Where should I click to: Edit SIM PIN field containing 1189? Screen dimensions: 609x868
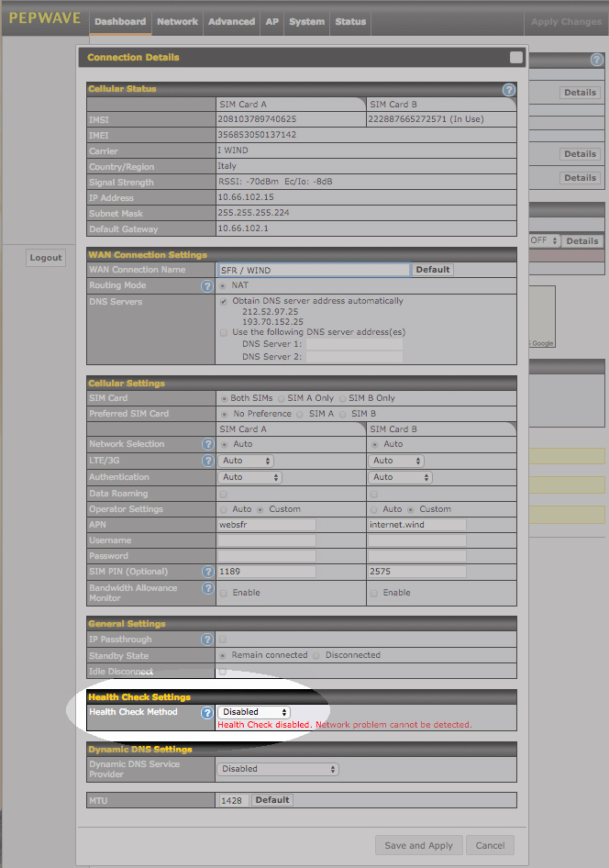267,572
